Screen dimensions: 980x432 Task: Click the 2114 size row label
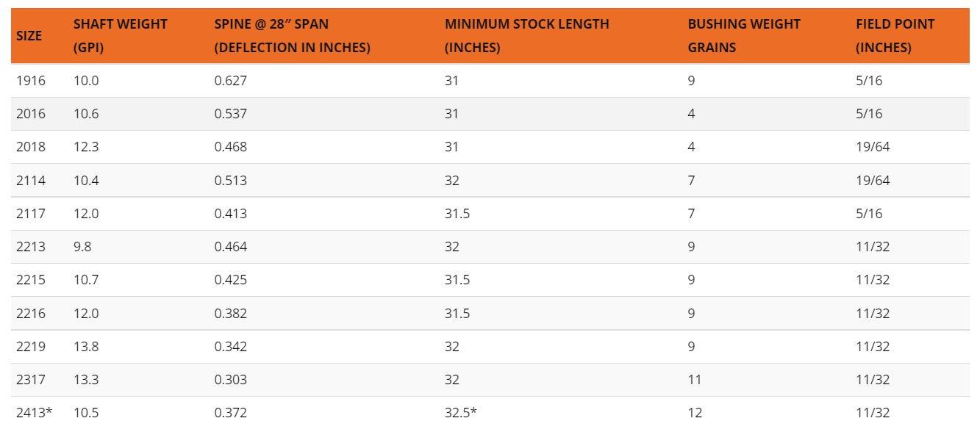[x=31, y=181]
